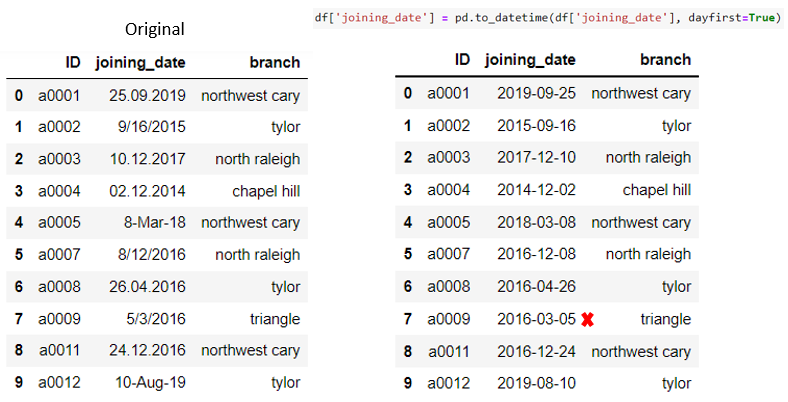Select the date cell 10-Aug-19
Viewport: 788px width, 402px height.
(x=150, y=382)
